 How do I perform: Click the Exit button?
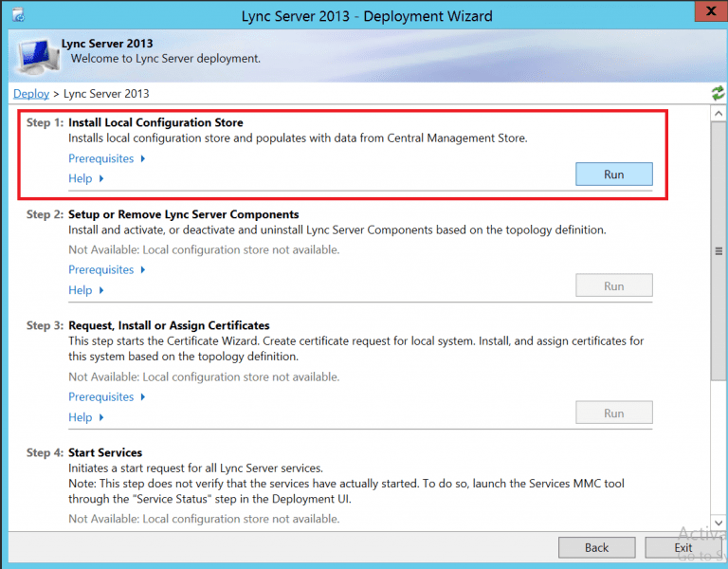683,547
